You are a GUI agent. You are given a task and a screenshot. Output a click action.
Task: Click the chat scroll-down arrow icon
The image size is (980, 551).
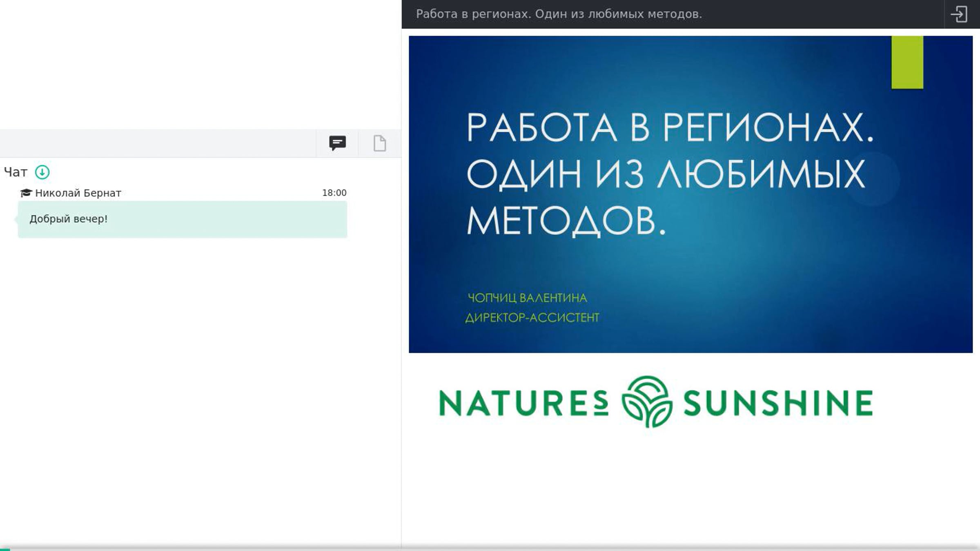point(42,172)
